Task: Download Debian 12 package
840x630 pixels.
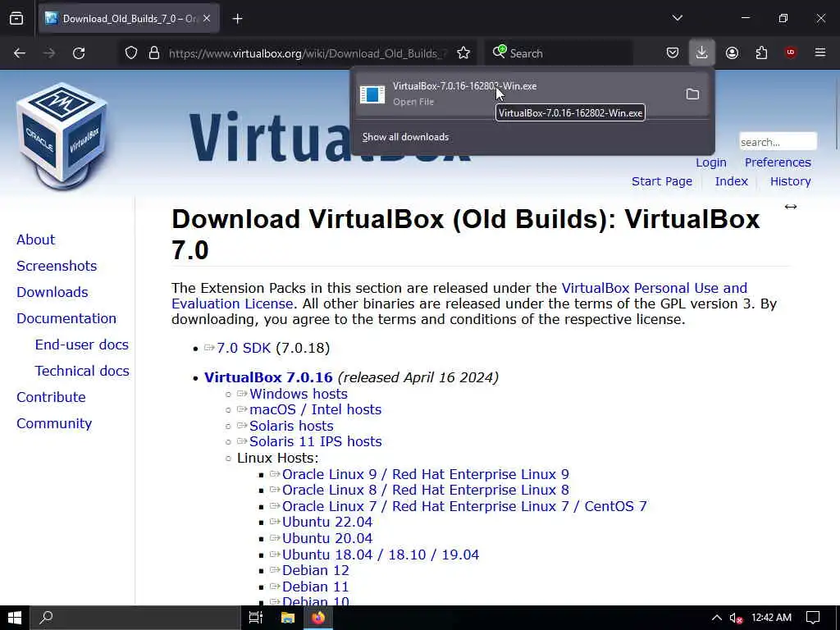Action: point(316,571)
